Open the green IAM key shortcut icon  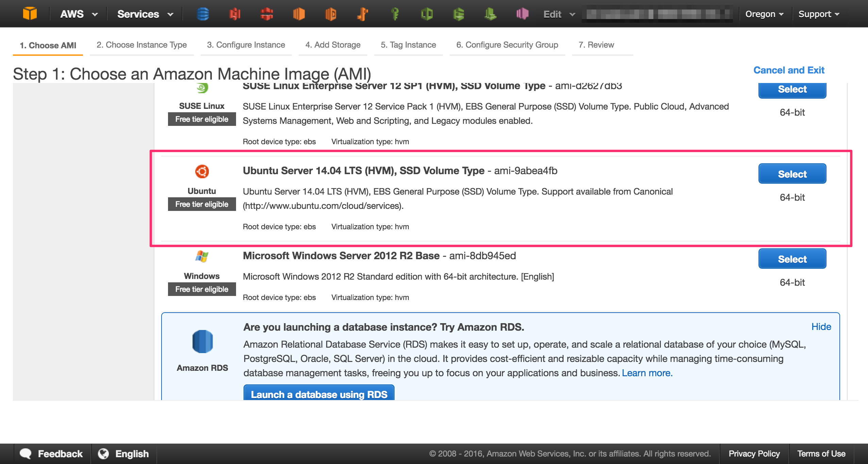coord(395,14)
